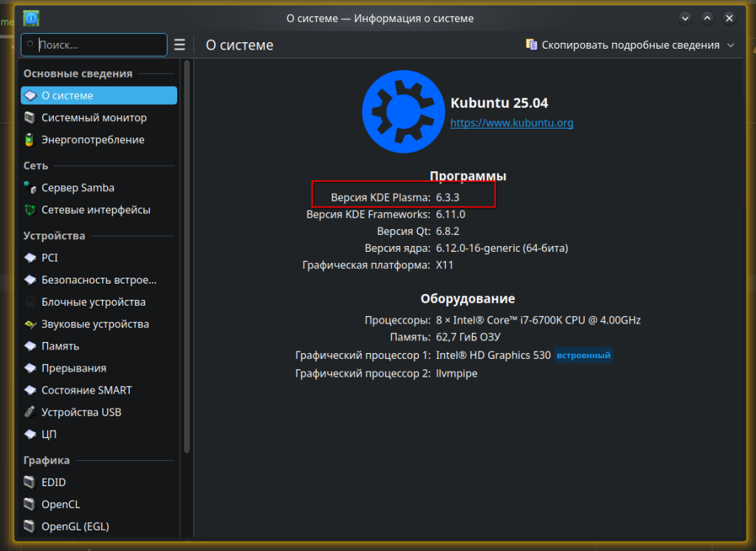Open Системный монитор
Screen dimensions: 756x551
point(99,117)
